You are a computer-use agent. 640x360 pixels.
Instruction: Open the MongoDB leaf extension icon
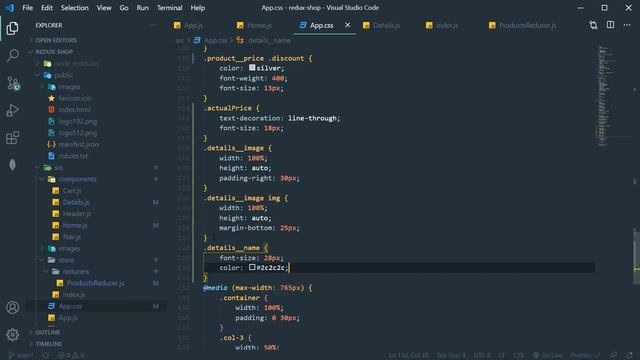(12, 165)
